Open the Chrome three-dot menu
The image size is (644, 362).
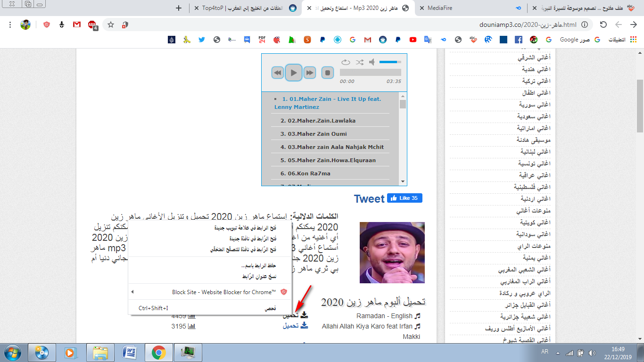10,25
